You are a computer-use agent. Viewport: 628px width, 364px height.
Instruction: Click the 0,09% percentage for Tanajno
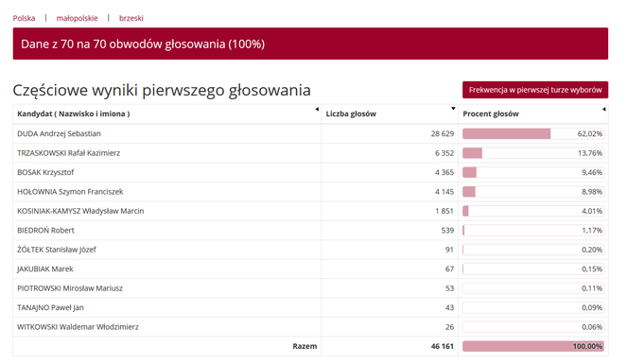point(592,307)
